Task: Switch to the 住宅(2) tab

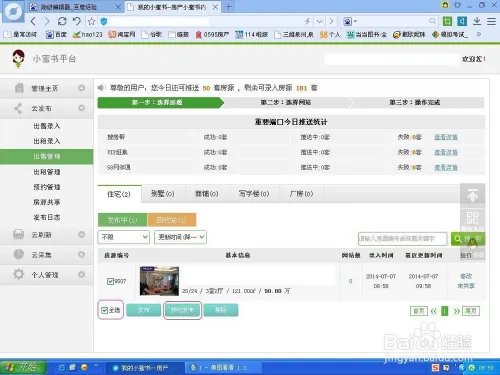Action: click(119, 194)
